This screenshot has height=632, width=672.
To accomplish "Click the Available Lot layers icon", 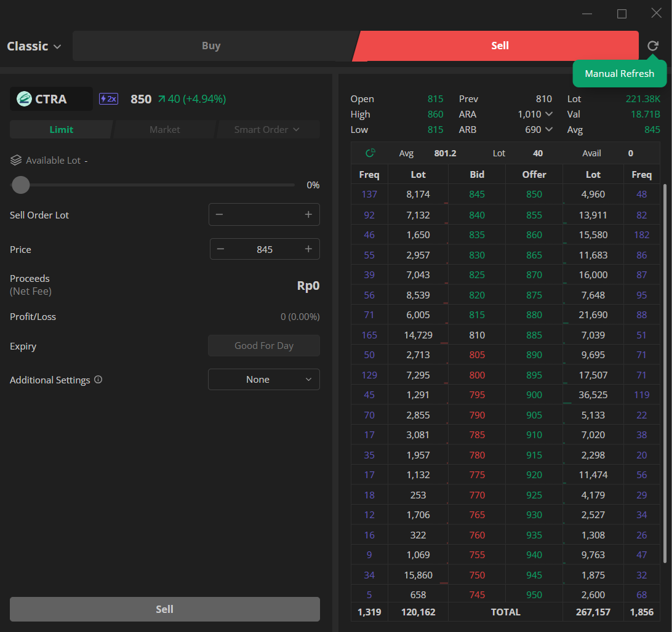I will pos(16,160).
